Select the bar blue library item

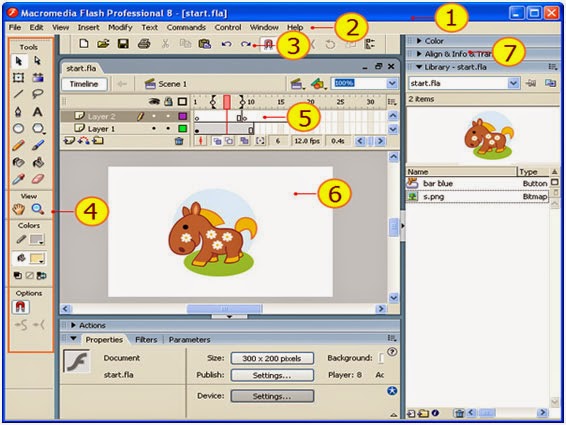click(x=477, y=183)
